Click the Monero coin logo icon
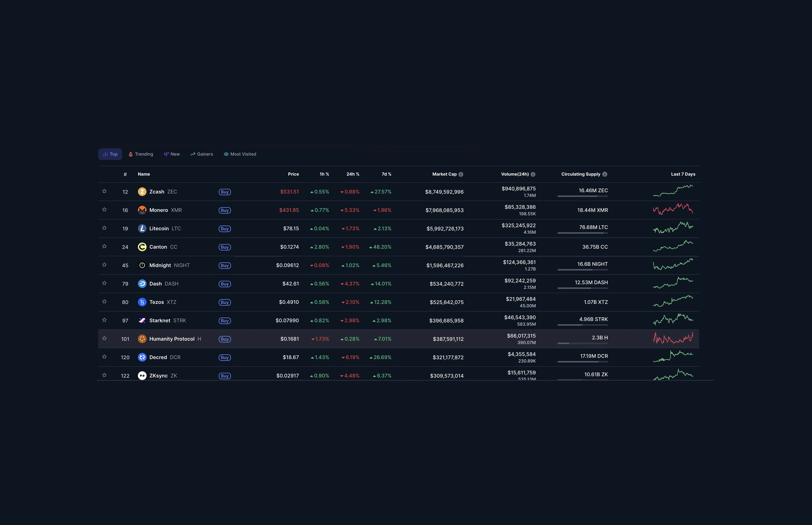 (142, 210)
